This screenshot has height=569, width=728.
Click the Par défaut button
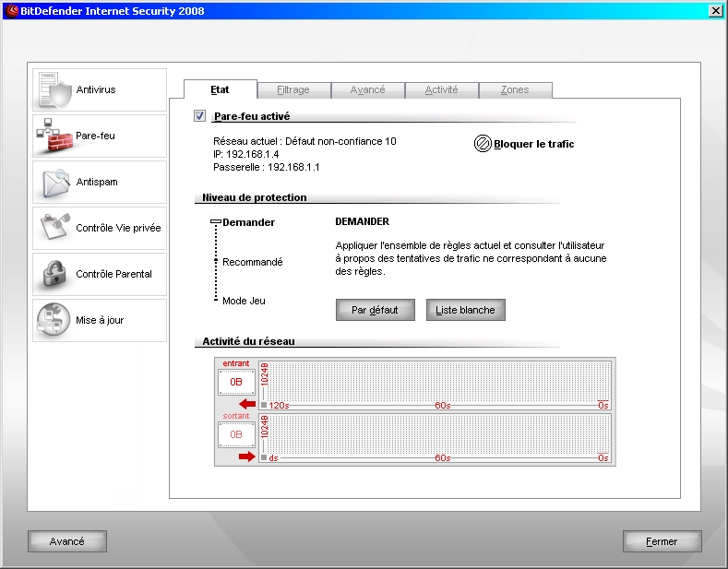(x=375, y=310)
